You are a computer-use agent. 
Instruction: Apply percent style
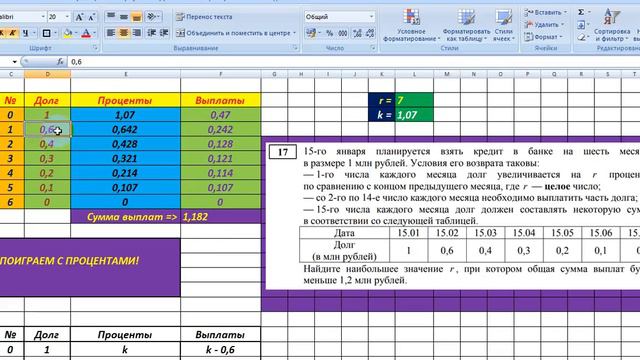[x=329, y=33]
